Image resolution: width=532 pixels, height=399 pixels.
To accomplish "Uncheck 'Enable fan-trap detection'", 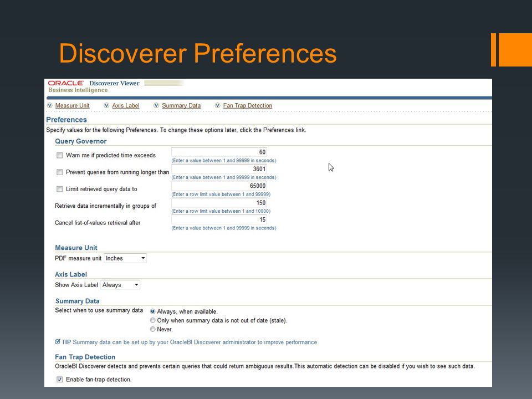I will click(x=60, y=379).
